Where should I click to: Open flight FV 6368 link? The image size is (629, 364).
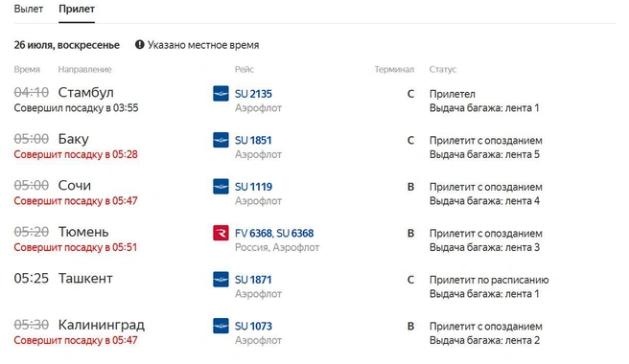[253, 234]
